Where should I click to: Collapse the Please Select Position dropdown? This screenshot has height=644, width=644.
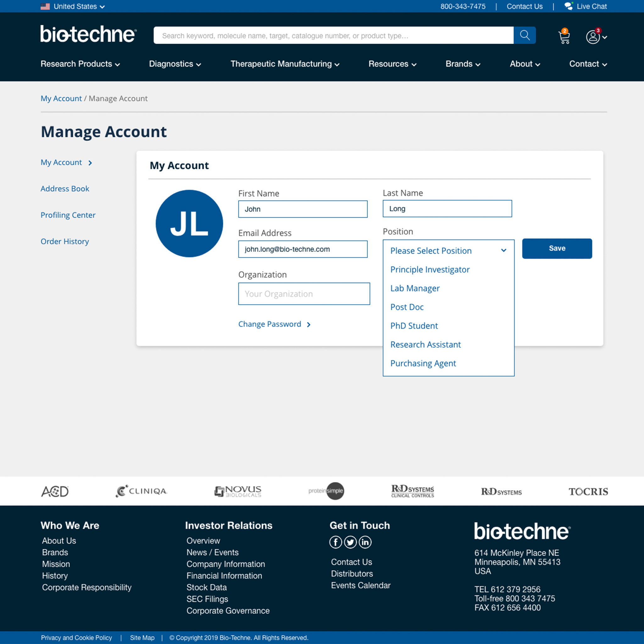448,251
